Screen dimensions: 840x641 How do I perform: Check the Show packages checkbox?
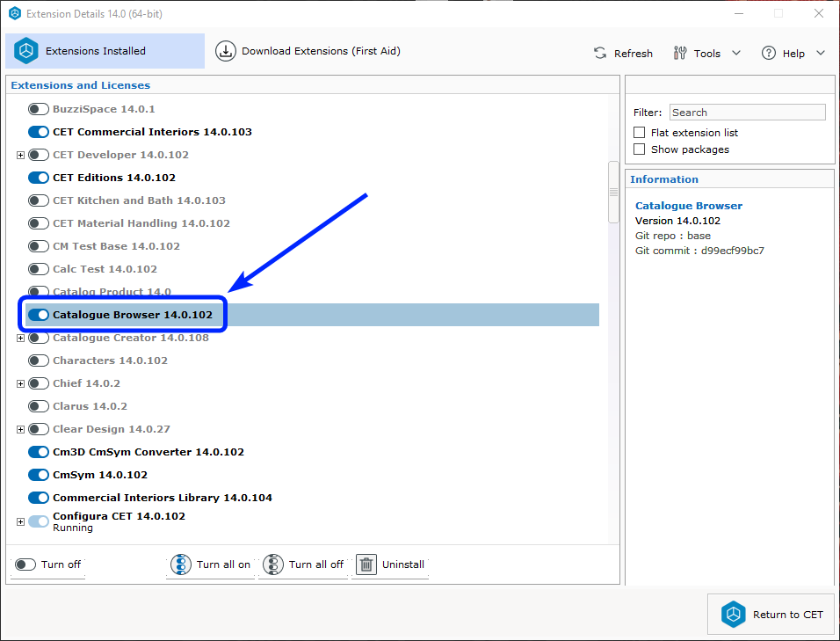tap(639, 149)
